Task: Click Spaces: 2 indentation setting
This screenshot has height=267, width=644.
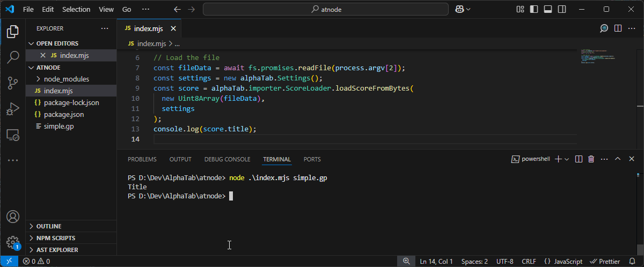Action: [474, 261]
